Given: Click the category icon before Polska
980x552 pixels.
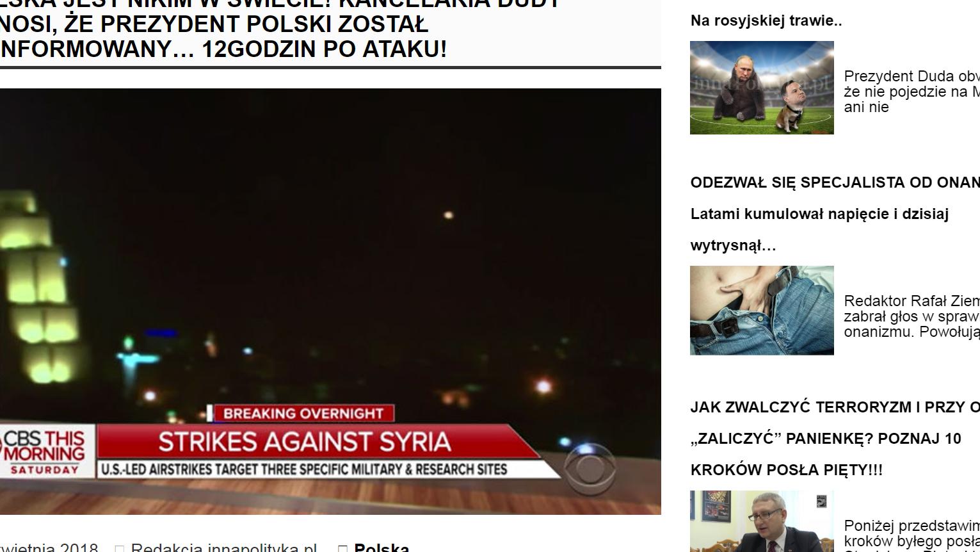Looking at the screenshot, I should (x=342, y=548).
